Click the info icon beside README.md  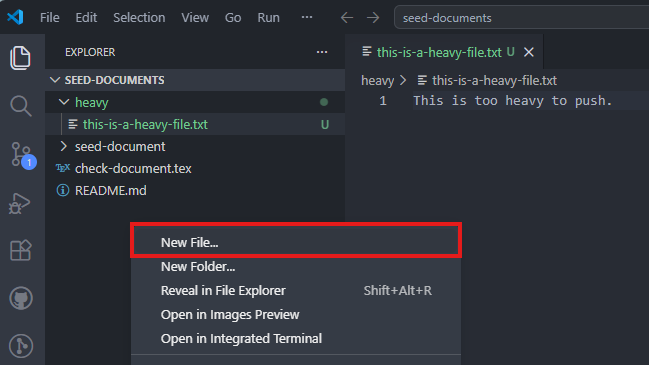(x=63, y=190)
